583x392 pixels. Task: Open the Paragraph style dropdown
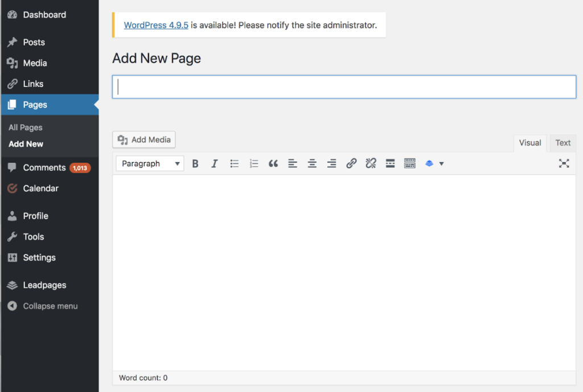[149, 163]
